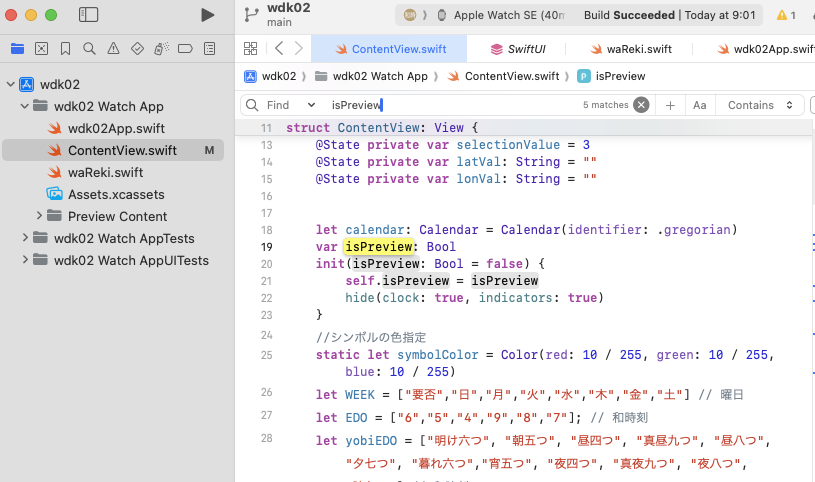The image size is (815, 482).
Task: Open the Find mode dropdown
Action: point(291,105)
